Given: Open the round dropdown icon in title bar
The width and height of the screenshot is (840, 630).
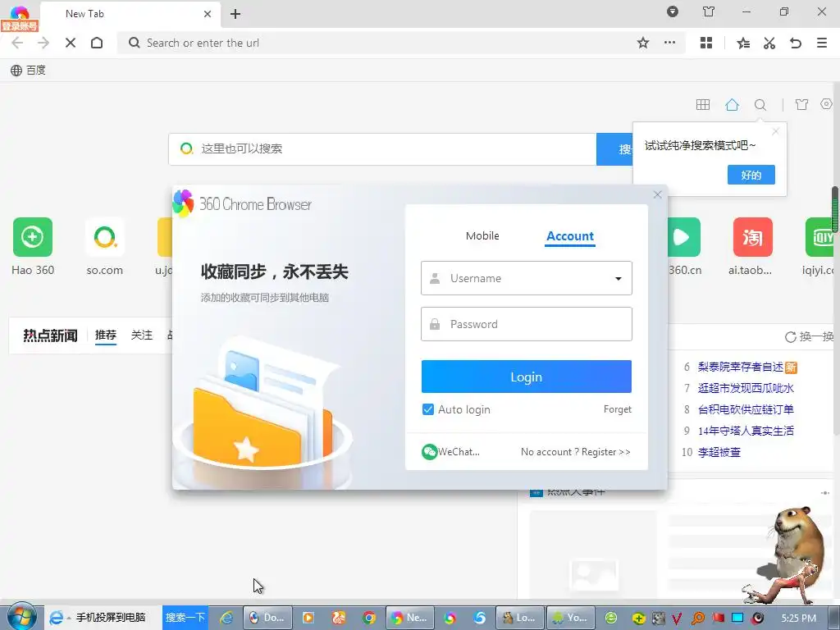Looking at the screenshot, I should point(673,11).
